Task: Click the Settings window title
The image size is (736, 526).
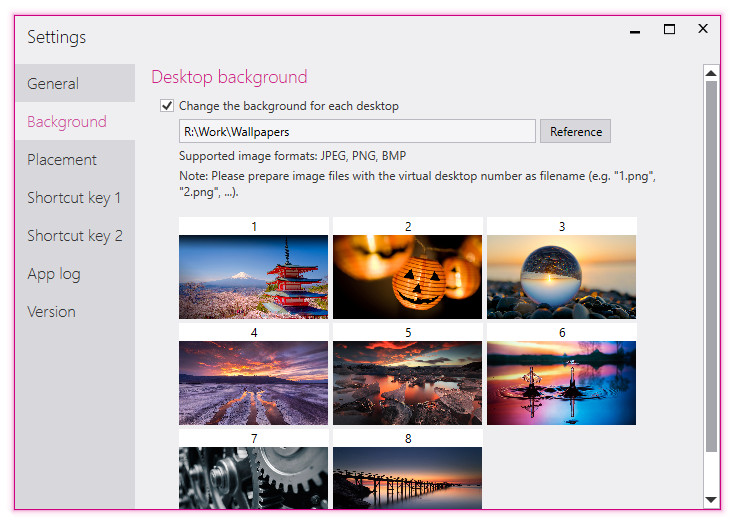Action: pyautogui.click(x=56, y=37)
